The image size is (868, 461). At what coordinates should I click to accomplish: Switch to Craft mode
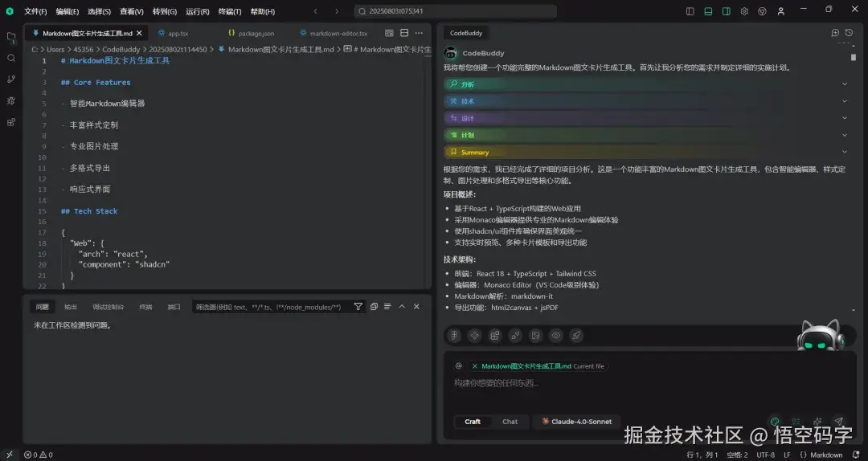click(473, 422)
